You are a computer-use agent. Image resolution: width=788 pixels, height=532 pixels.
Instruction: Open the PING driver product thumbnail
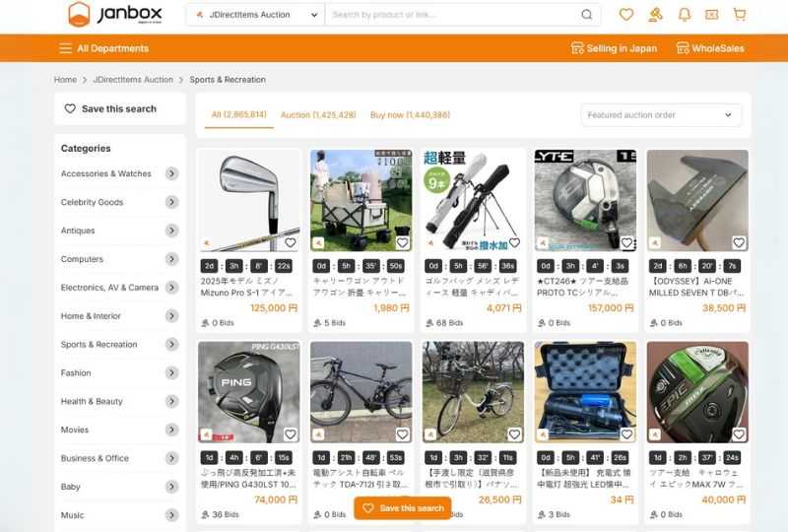point(249,392)
